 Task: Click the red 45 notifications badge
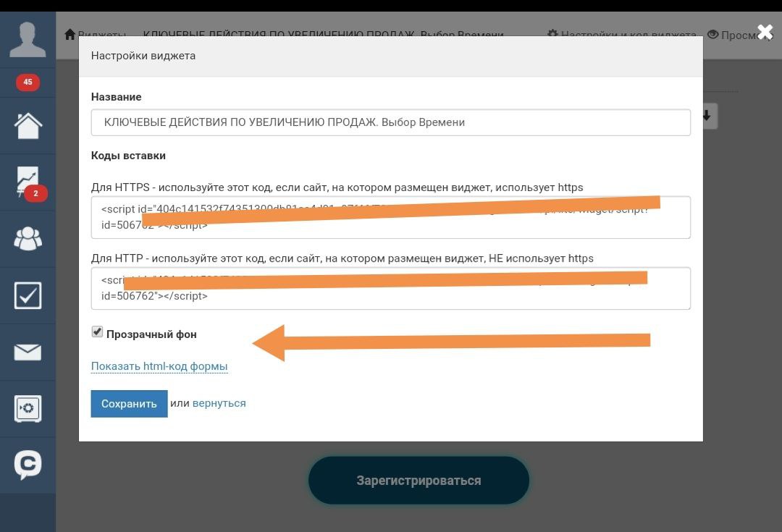[28, 83]
